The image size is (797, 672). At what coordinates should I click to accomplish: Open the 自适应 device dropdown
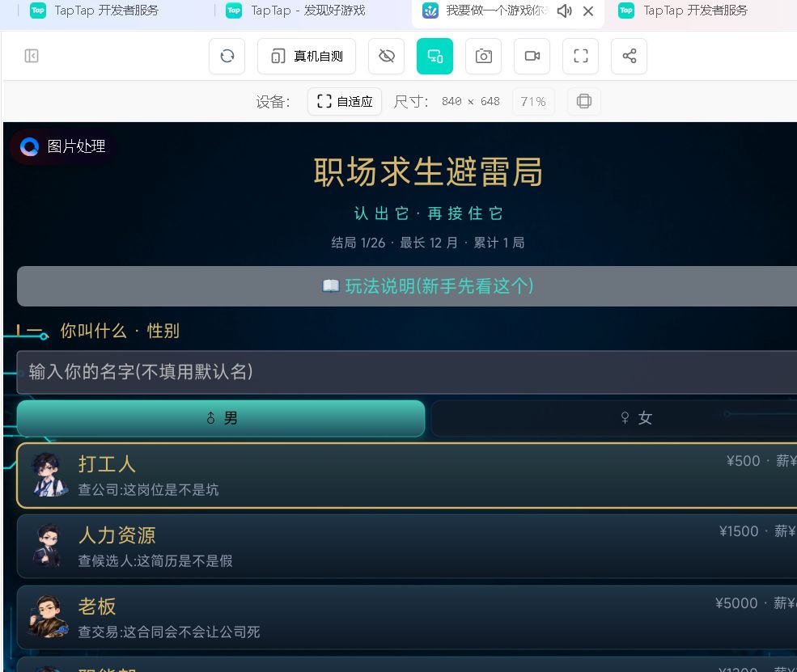coord(345,102)
